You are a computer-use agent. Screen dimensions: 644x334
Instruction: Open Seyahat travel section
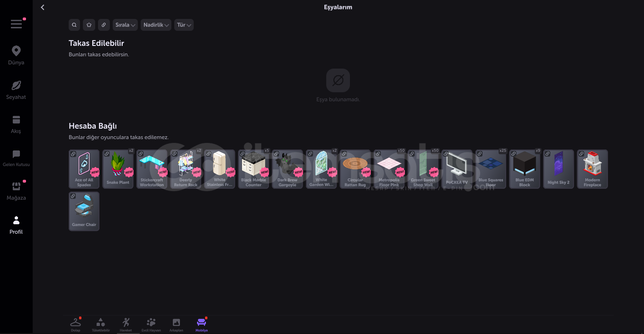coord(16,90)
